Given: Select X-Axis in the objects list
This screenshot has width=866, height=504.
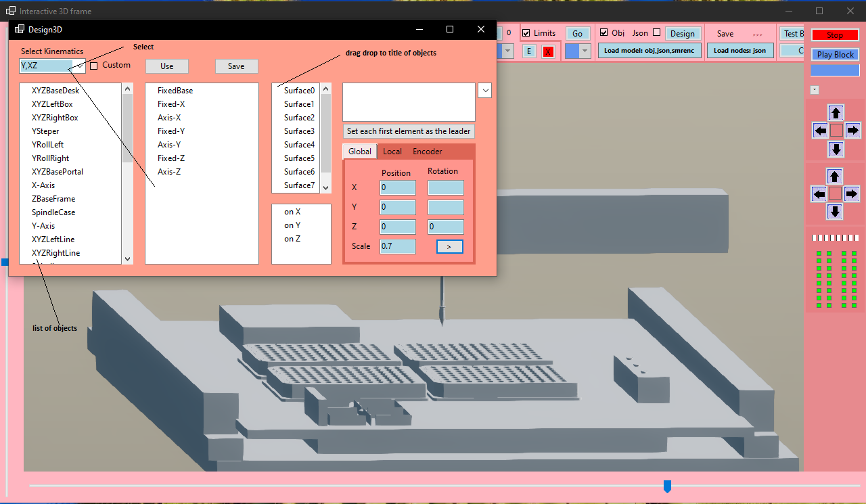Looking at the screenshot, I should pyautogui.click(x=43, y=185).
